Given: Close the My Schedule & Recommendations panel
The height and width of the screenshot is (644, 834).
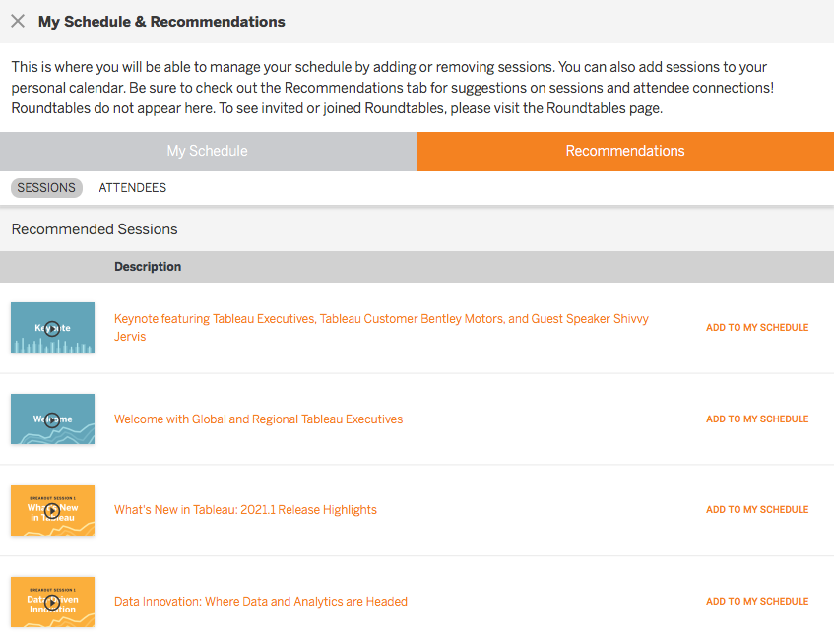Looking at the screenshot, I should point(18,21).
